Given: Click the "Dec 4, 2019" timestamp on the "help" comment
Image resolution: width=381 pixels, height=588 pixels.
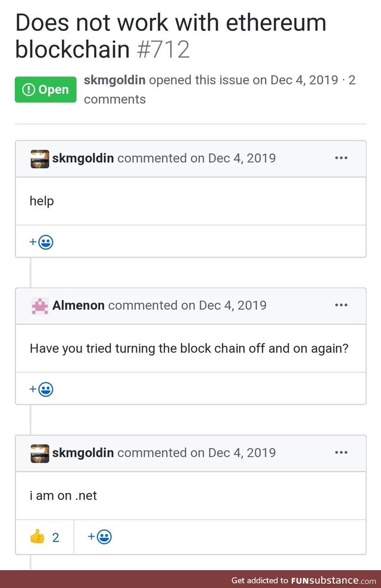Looking at the screenshot, I should tap(242, 159).
